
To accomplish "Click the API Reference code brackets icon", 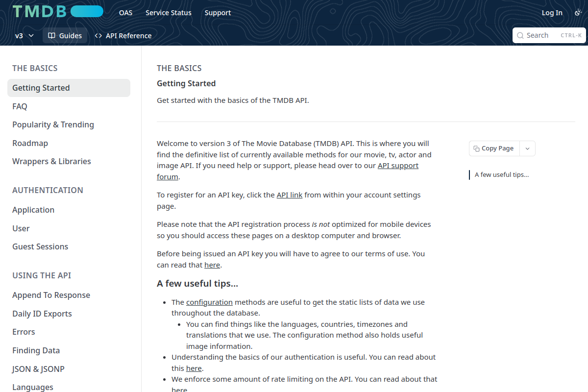I will [x=98, y=36].
